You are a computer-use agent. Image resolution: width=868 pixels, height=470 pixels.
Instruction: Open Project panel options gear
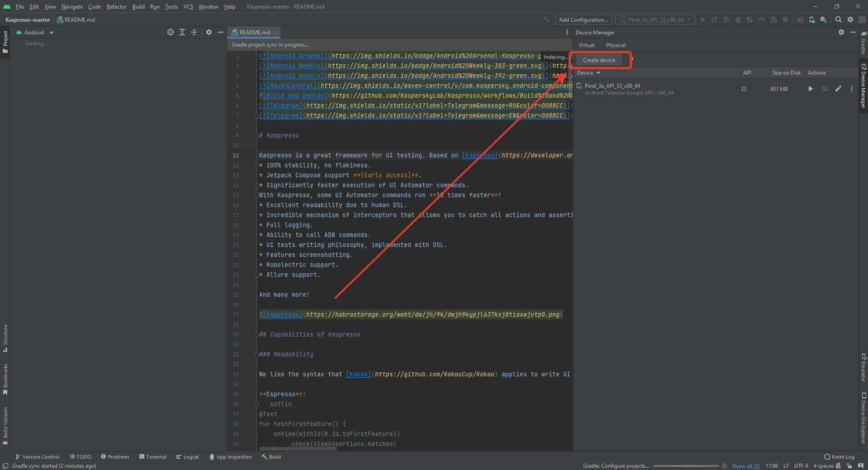(x=209, y=32)
